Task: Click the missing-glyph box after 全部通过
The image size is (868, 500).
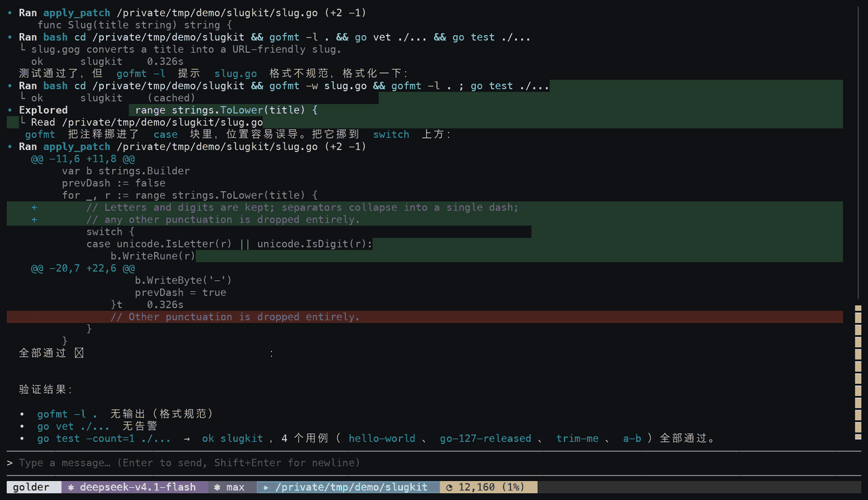Action: [x=79, y=353]
